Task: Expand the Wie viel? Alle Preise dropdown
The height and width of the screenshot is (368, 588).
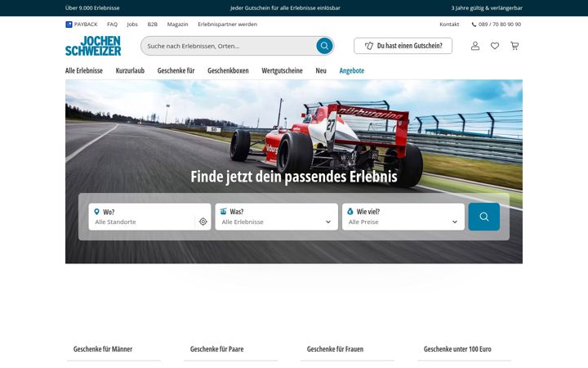Action: click(403, 217)
